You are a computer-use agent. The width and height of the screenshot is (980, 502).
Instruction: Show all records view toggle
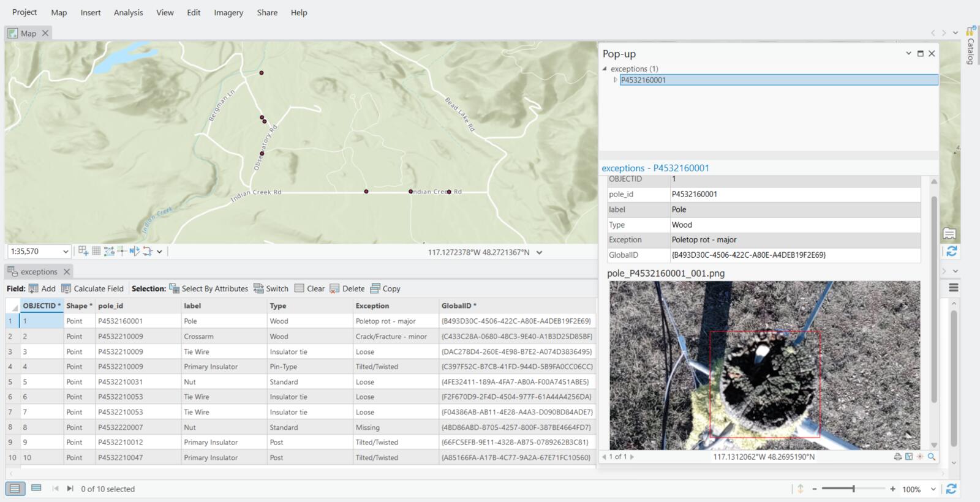[x=15, y=489]
